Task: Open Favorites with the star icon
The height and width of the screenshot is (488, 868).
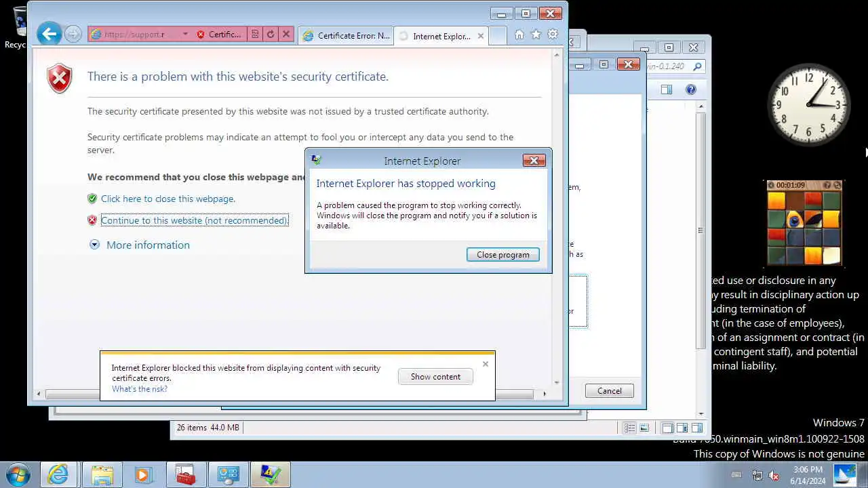Action: pos(536,35)
